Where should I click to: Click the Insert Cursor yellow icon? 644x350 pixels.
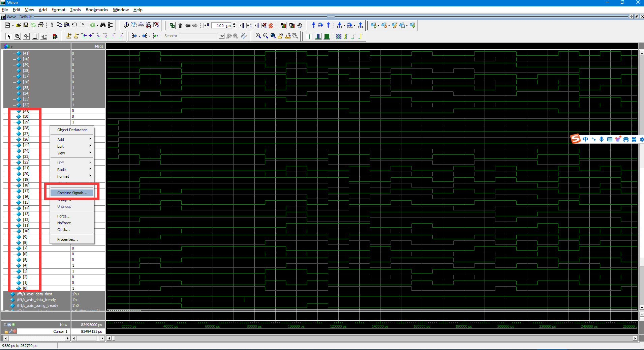click(69, 36)
